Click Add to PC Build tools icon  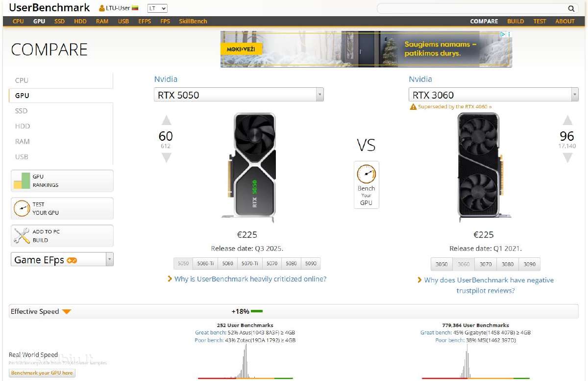coord(22,236)
